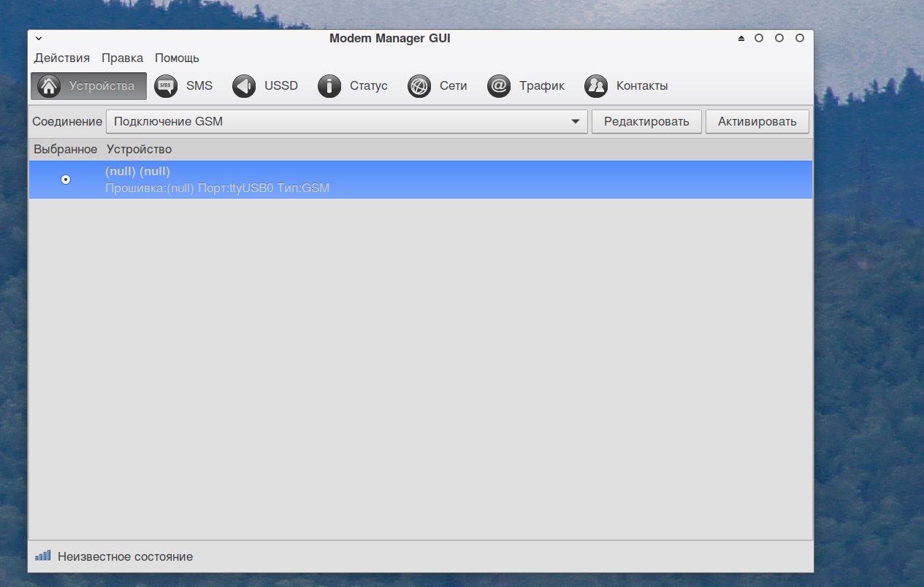Open the Правка menu
The image size is (924, 587).
pyautogui.click(x=122, y=58)
